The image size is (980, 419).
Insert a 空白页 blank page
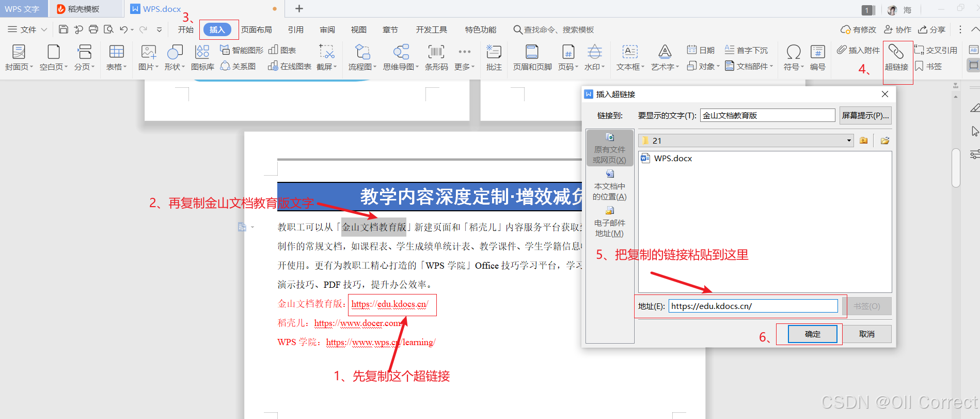click(x=53, y=57)
